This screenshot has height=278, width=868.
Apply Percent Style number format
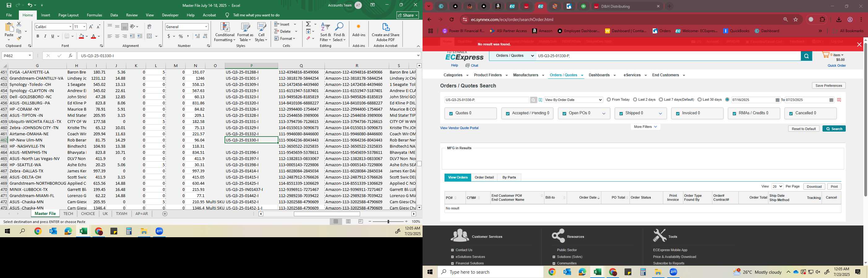[x=181, y=36]
